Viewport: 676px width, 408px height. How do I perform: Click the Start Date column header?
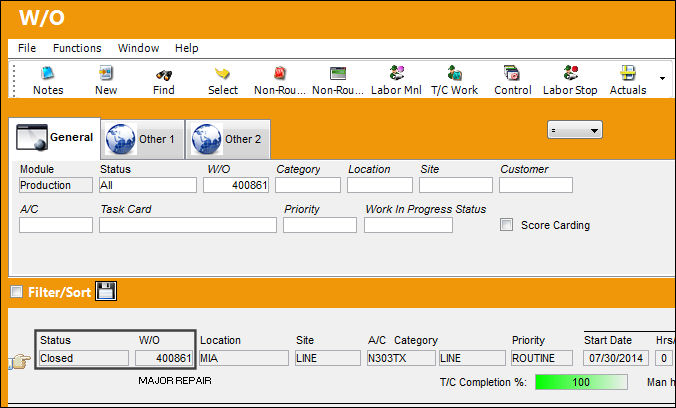click(607, 340)
